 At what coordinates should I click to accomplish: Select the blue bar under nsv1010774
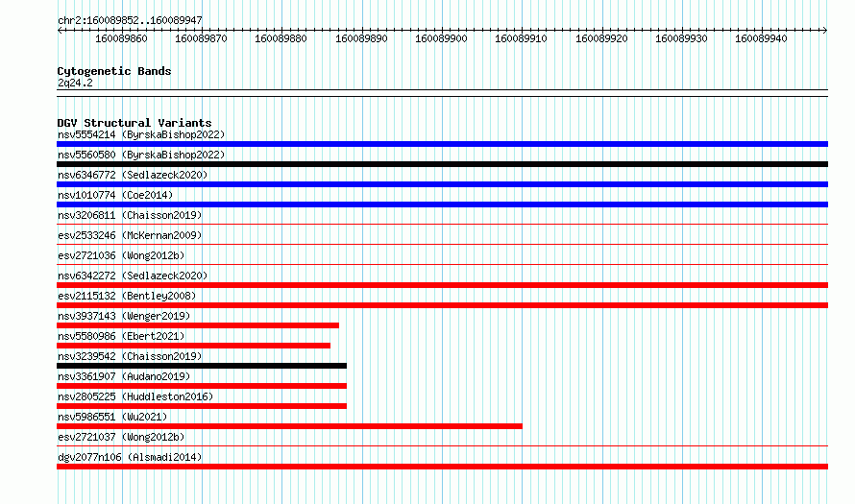click(442, 204)
